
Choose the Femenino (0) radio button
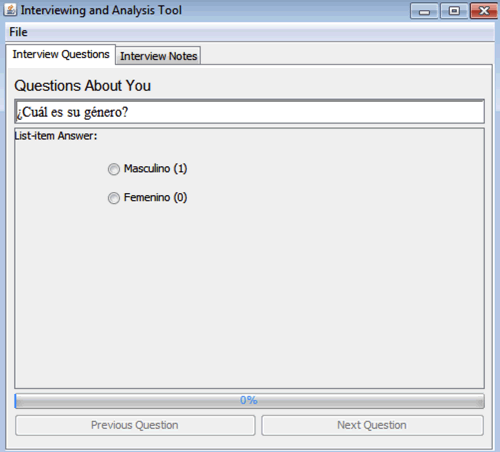pos(114,198)
